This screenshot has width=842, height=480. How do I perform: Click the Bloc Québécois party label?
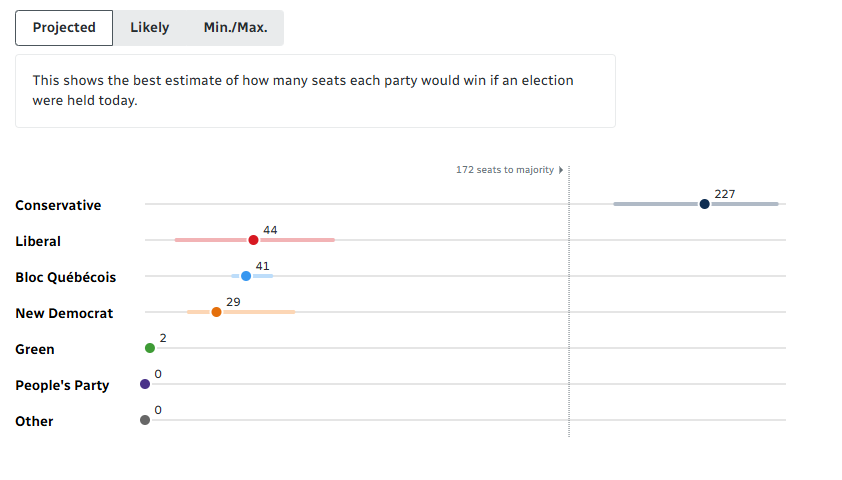coord(65,277)
